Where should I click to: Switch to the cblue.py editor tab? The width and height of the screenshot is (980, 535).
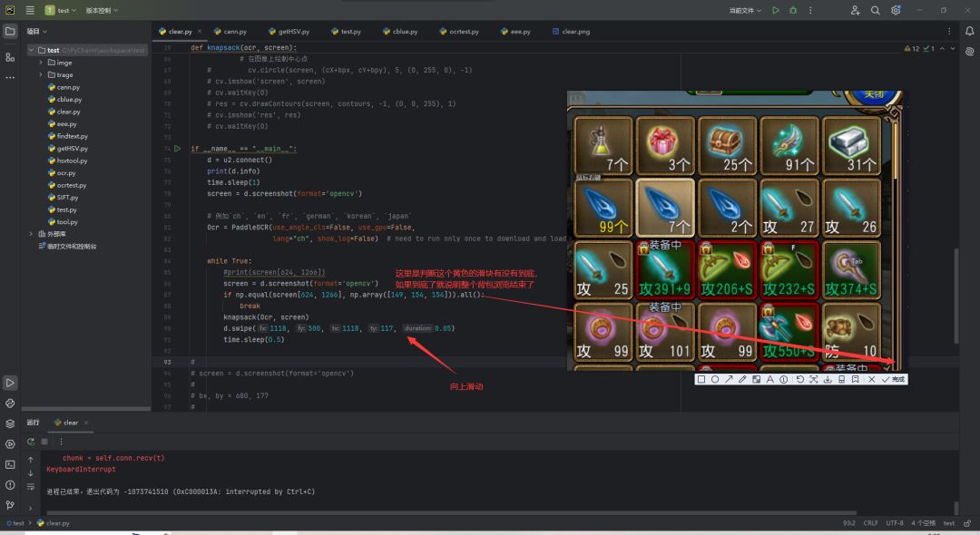click(x=401, y=31)
